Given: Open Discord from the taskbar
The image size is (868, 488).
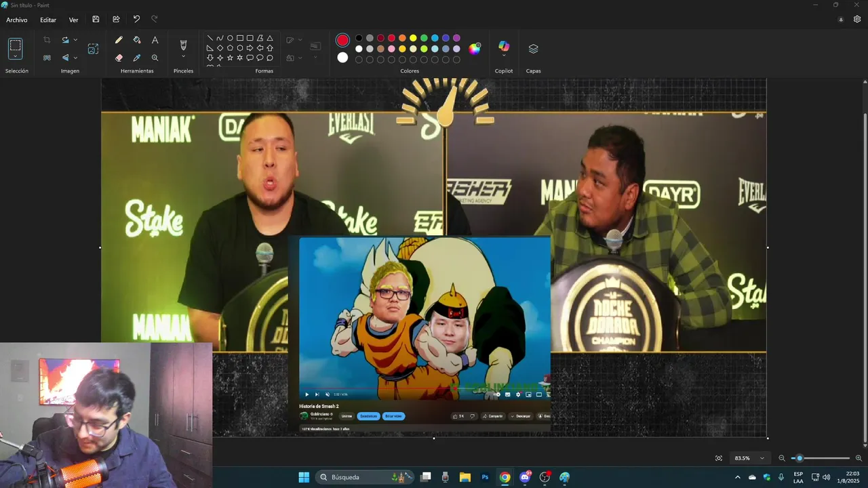Looking at the screenshot, I should [x=524, y=477].
